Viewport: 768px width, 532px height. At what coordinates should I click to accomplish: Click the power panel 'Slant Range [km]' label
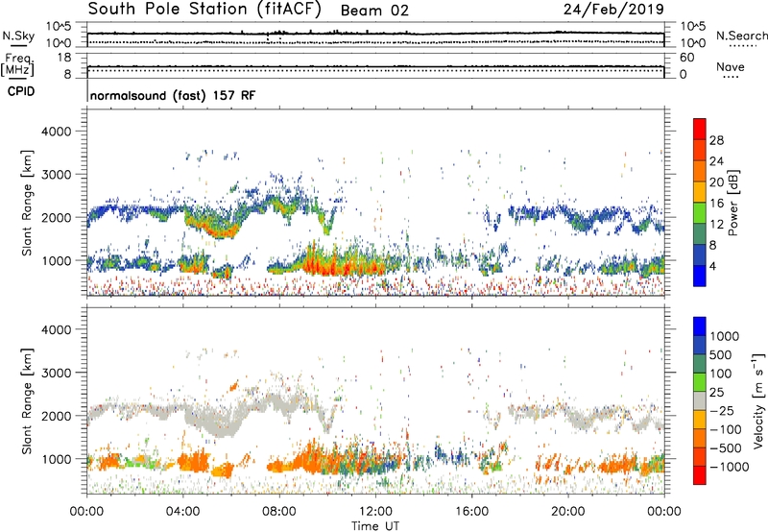coord(27,203)
